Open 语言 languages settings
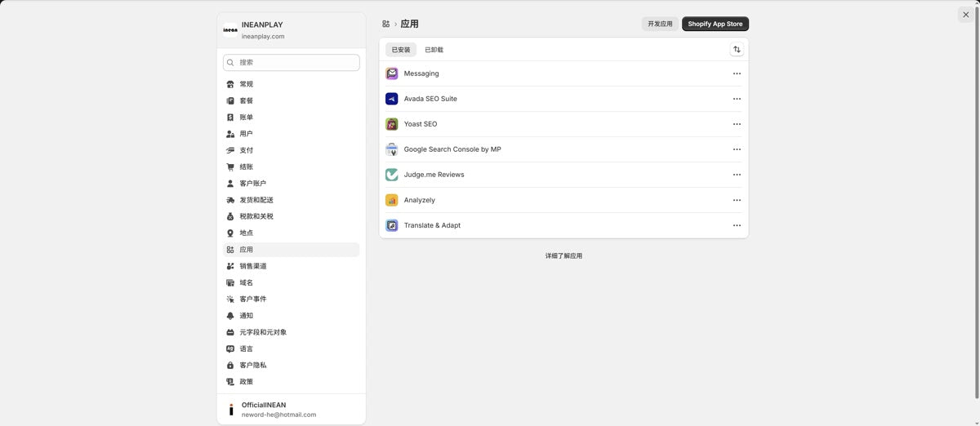Viewport: 980px width, 426px height. (x=292, y=348)
